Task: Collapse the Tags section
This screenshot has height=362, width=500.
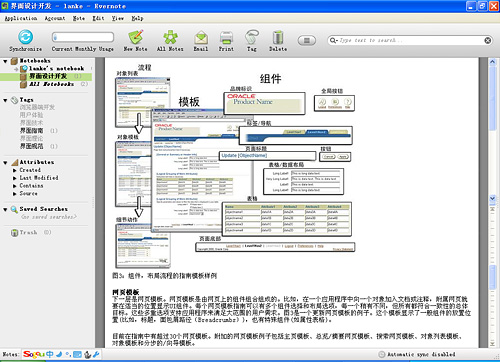Action: point(5,100)
